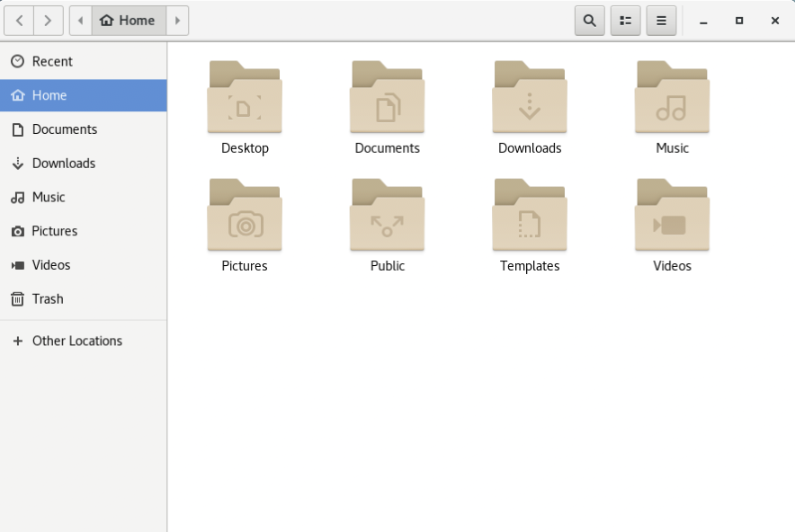Open the hamburger menu button
Image resolution: width=795 pixels, height=532 pixels.
tap(661, 21)
